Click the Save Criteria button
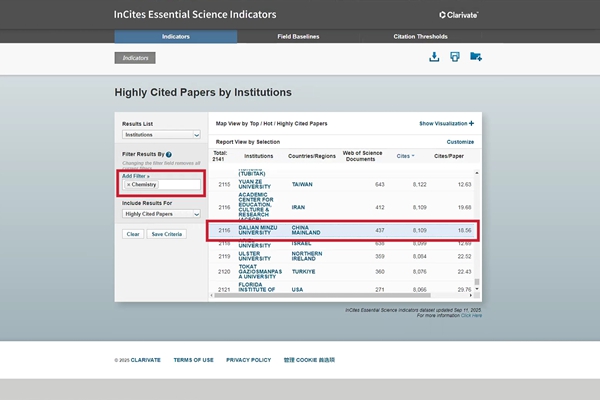The image size is (600, 400). [x=166, y=234]
